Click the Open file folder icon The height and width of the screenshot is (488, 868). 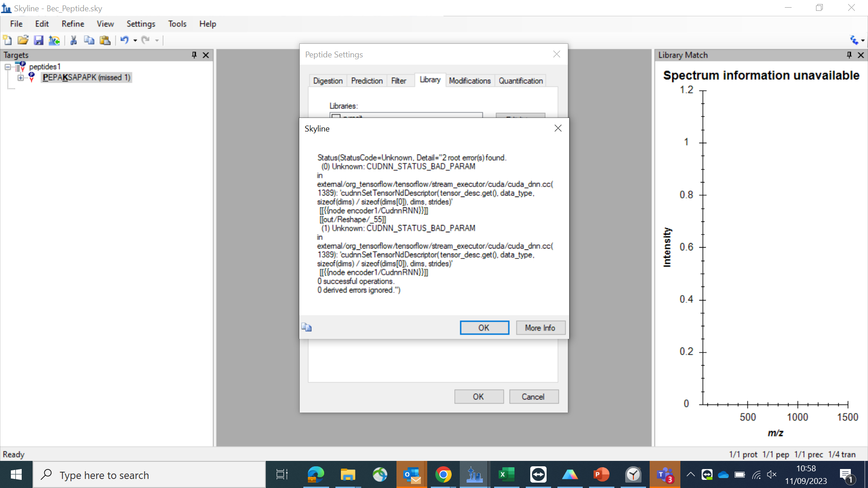click(23, 40)
